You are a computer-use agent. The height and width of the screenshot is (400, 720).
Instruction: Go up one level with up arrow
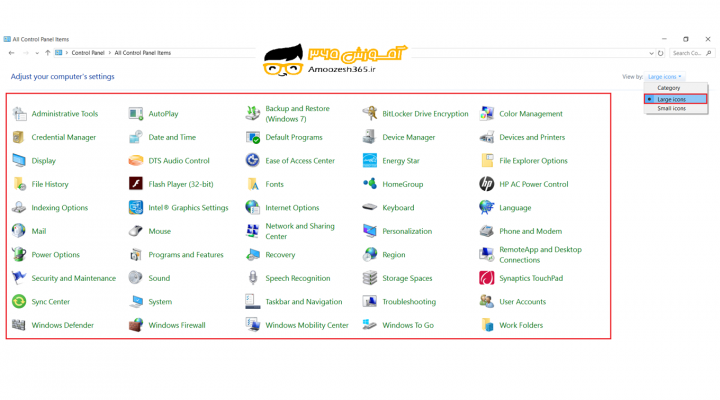tap(48, 53)
